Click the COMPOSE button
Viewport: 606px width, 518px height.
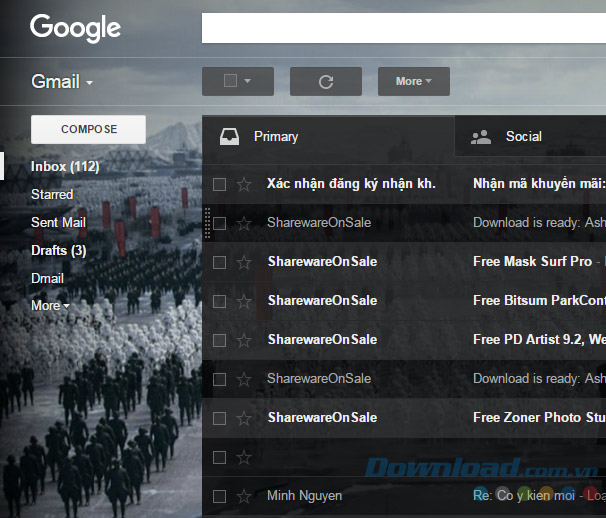(x=89, y=130)
